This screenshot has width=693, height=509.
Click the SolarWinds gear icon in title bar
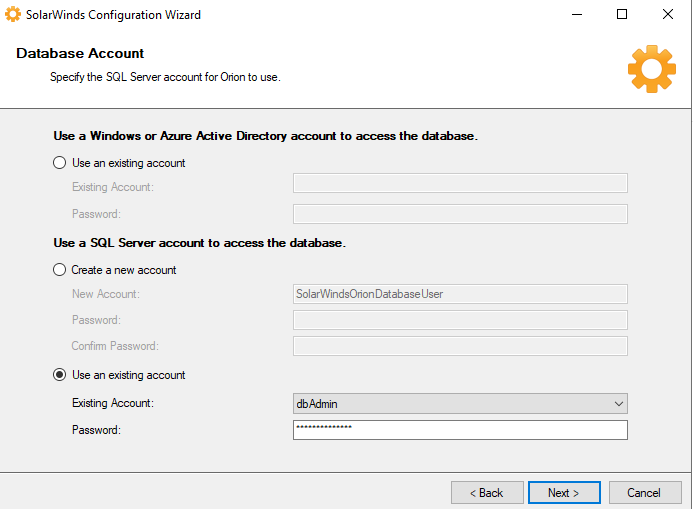(13, 15)
